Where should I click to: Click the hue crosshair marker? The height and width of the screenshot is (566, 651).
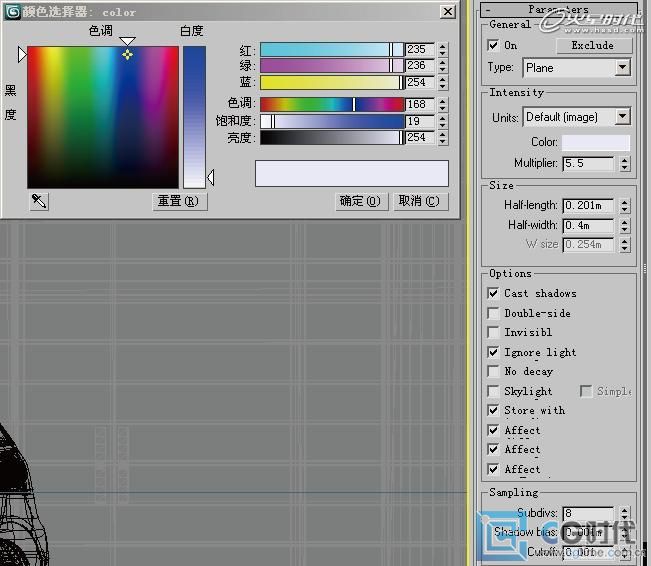tap(127, 54)
